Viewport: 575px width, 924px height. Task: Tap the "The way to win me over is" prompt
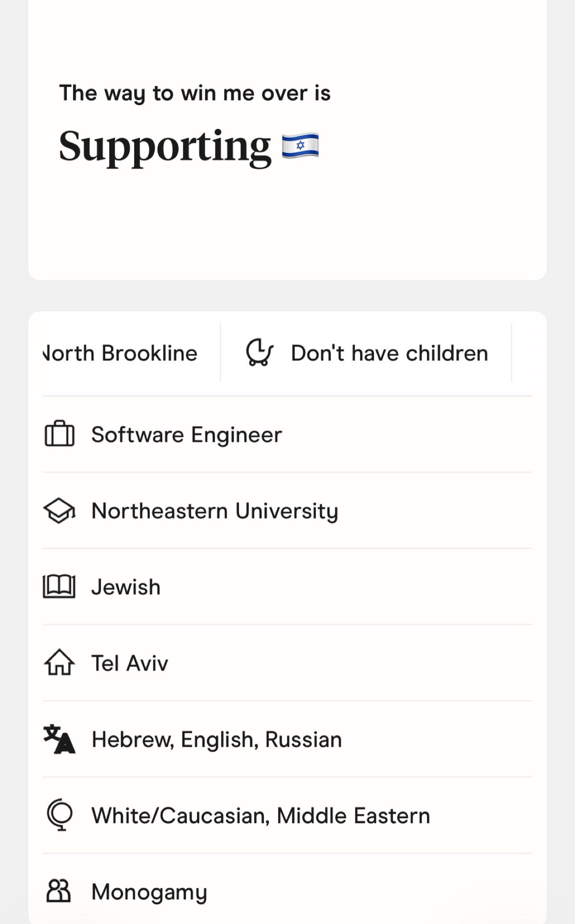click(195, 94)
